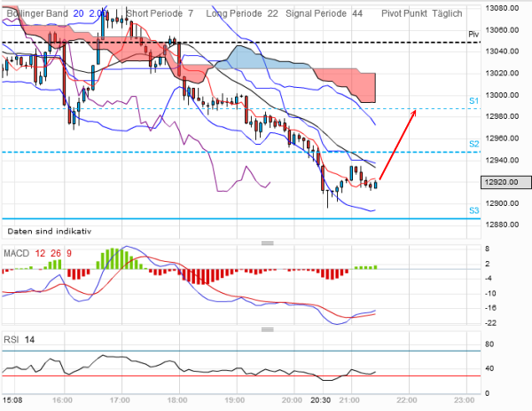Viewport: 532px width, 411px height.
Task: Click the divider handle above the RSI panel
Action: [x=268, y=329]
